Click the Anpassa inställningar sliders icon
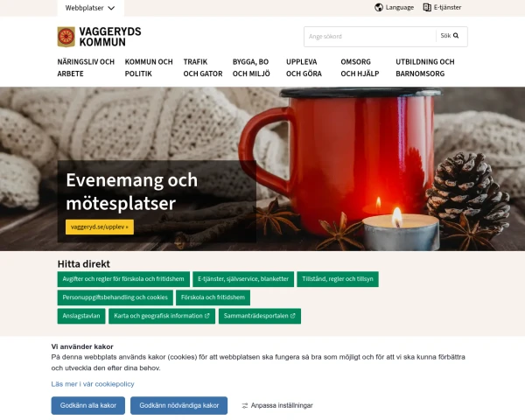525x420 pixels. (x=245, y=406)
